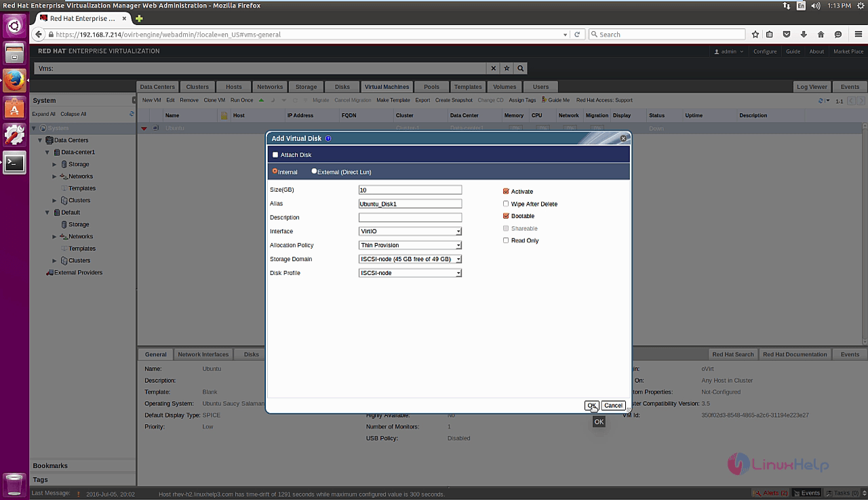Toggle the Attach Disk checkbox
Image resolution: width=868 pixels, height=500 pixels.
[275, 155]
